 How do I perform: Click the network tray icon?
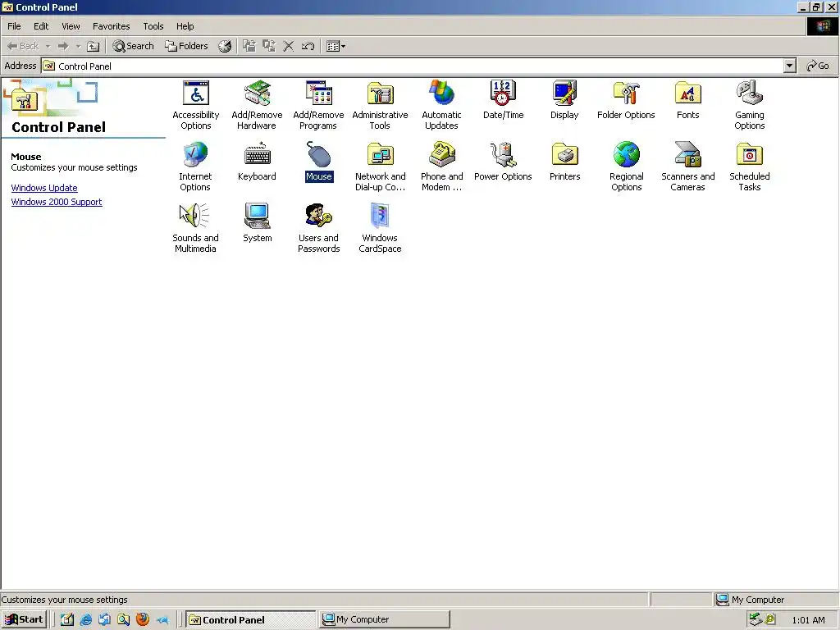point(756,620)
